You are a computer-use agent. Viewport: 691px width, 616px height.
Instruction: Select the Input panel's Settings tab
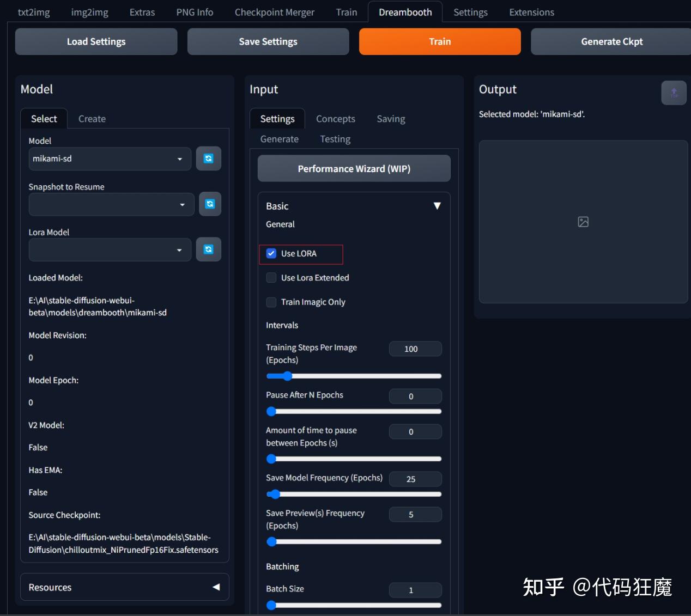[x=277, y=119]
